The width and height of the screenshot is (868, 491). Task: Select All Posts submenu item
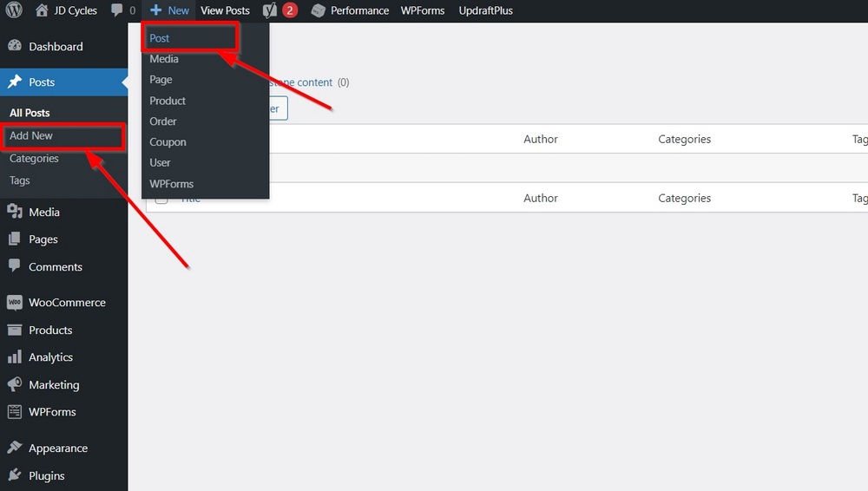point(30,113)
